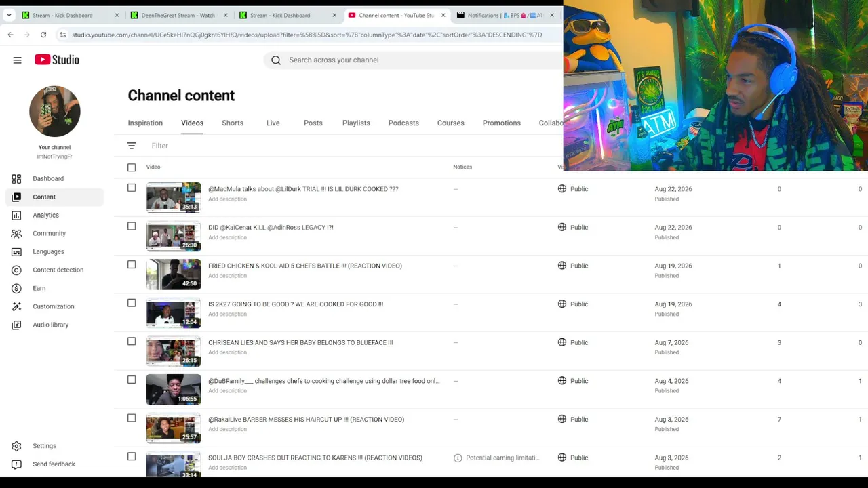Toggle the select-all videos checkbox
Screen dimensions: 868x488
click(x=132, y=167)
